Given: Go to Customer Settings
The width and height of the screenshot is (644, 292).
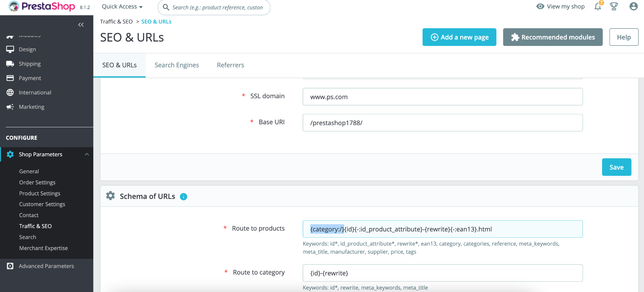Looking at the screenshot, I should (x=42, y=204).
